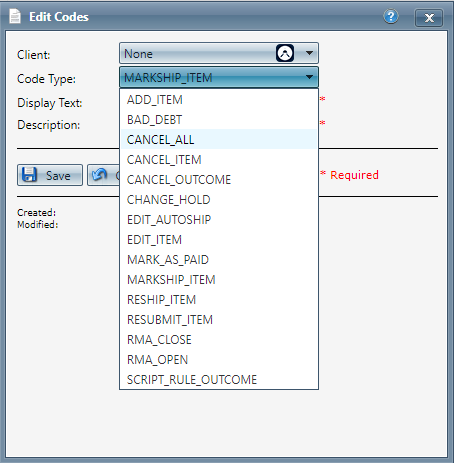This screenshot has width=454, height=463.
Task: Click the Save button
Action: (50, 175)
